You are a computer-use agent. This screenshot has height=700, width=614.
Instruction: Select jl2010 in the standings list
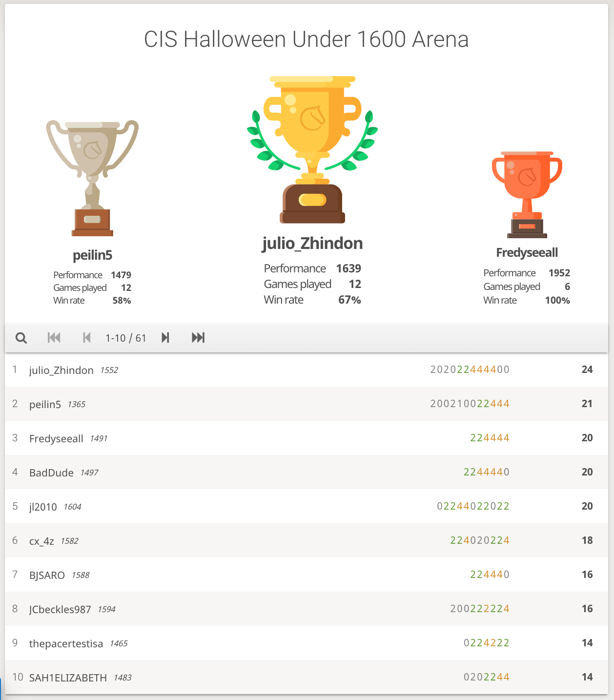point(307,506)
